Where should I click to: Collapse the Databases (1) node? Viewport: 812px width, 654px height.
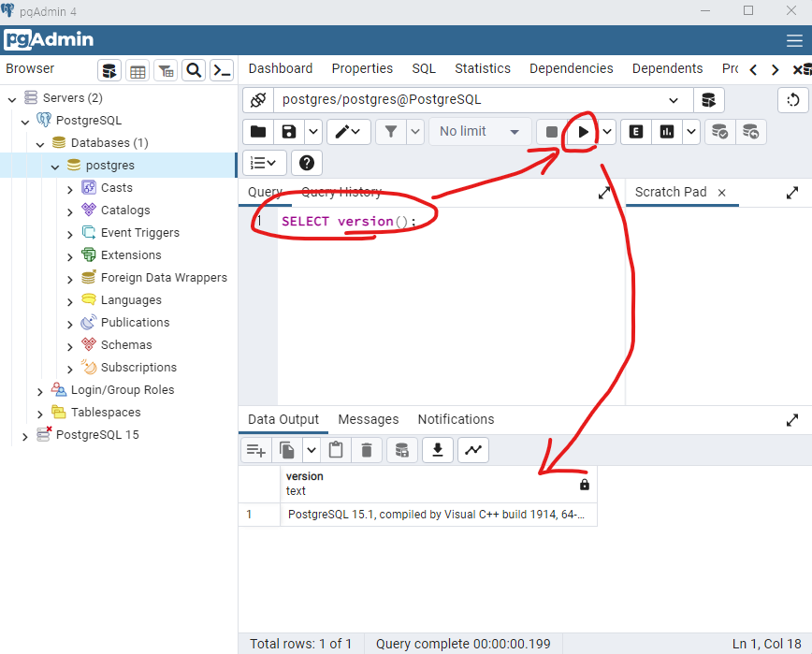(40, 144)
